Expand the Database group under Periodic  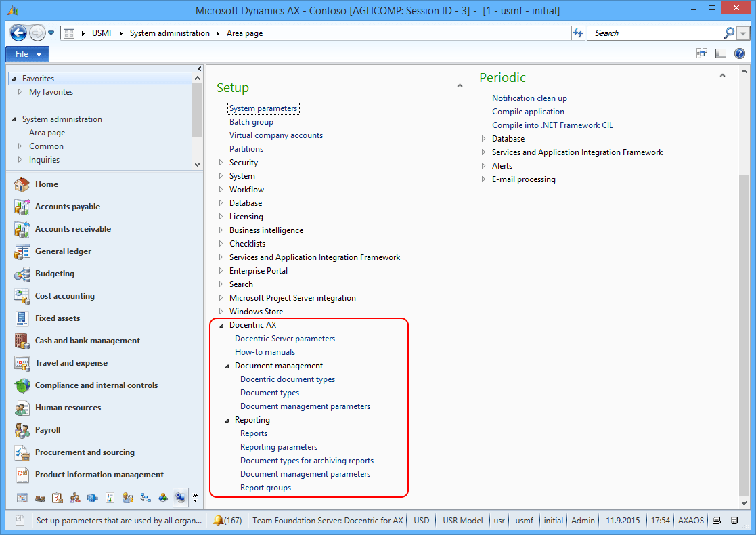(484, 138)
